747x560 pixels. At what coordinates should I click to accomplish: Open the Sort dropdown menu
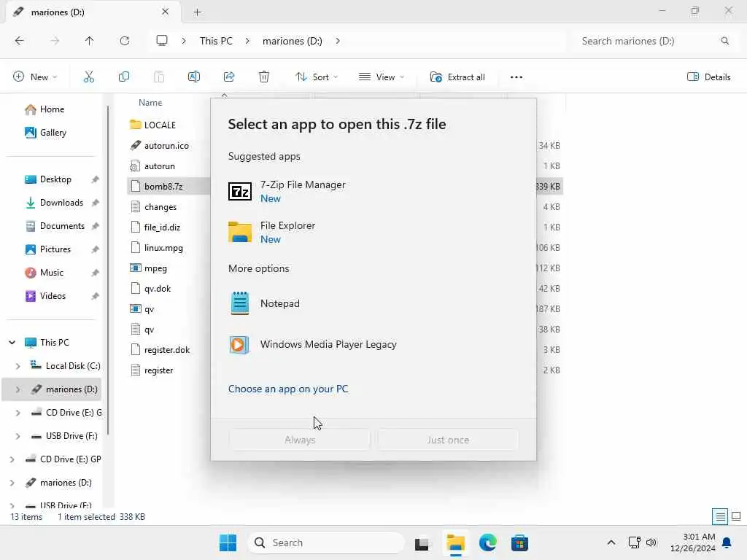tap(317, 77)
